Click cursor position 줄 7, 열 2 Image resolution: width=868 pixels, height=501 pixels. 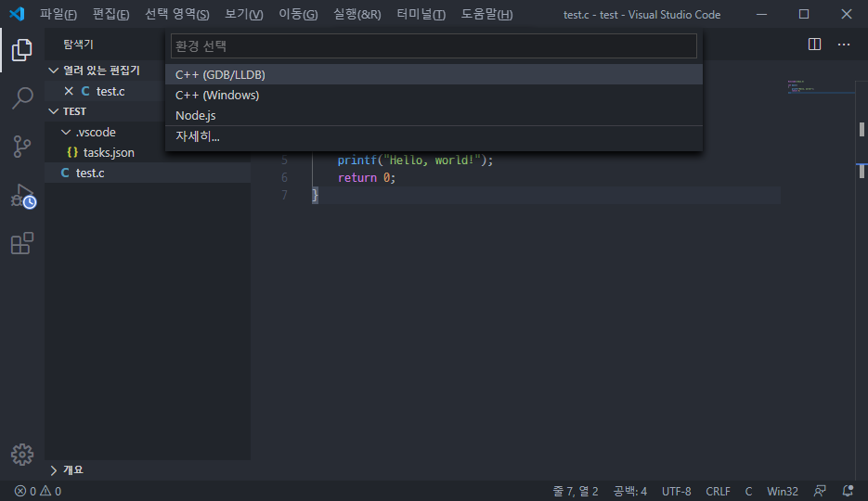click(576, 491)
